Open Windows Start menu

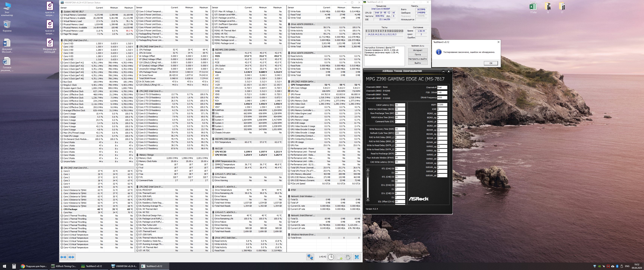(4, 266)
